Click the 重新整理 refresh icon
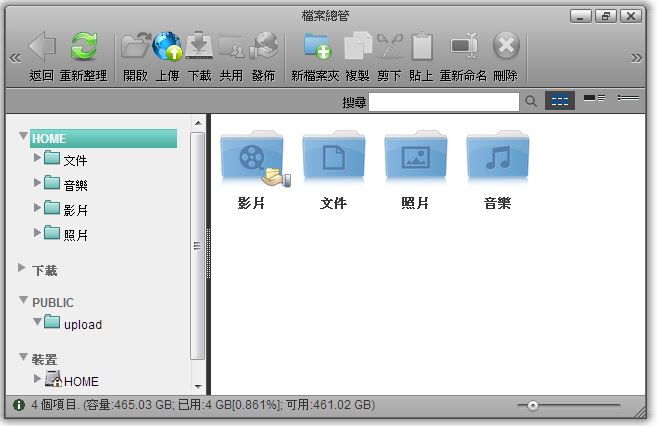 pos(82,47)
